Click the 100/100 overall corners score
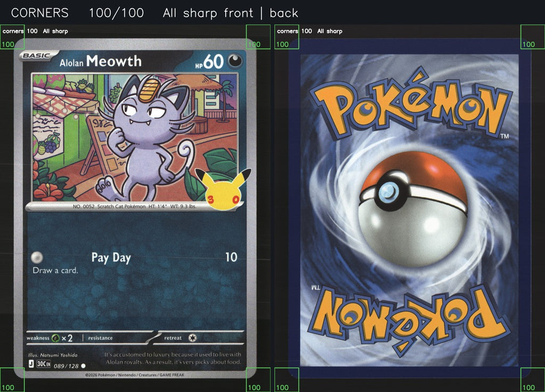 tap(116, 13)
